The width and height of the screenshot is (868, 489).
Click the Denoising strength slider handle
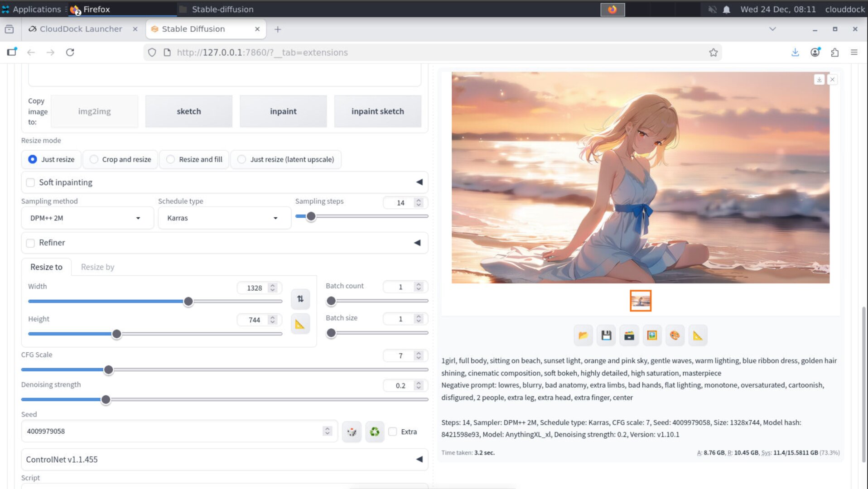pyautogui.click(x=106, y=400)
